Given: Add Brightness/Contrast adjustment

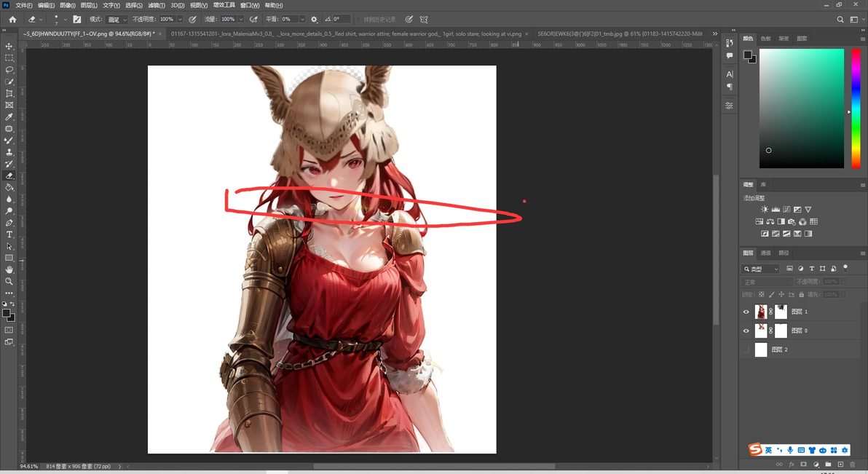Looking at the screenshot, I should pos(765,209).
